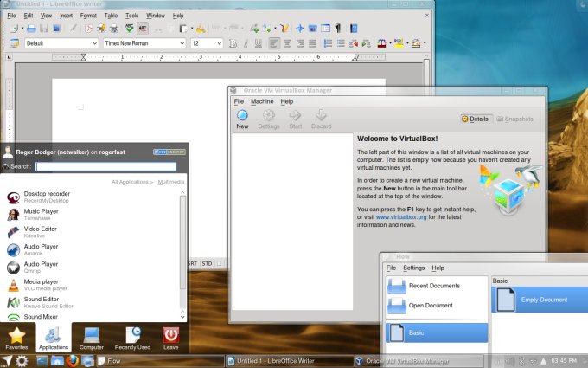Click the Snapshots button in VirtualBox
Viewport: 588px width, 368px height.
[514, 119]
